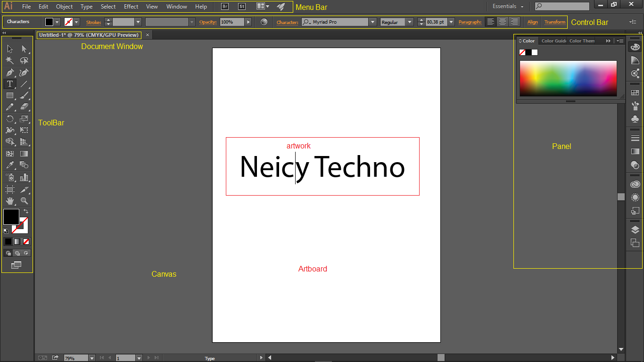Expand the Essentials workspace switcher
Screen dimensions: 644x362
(x=508, y=7)
